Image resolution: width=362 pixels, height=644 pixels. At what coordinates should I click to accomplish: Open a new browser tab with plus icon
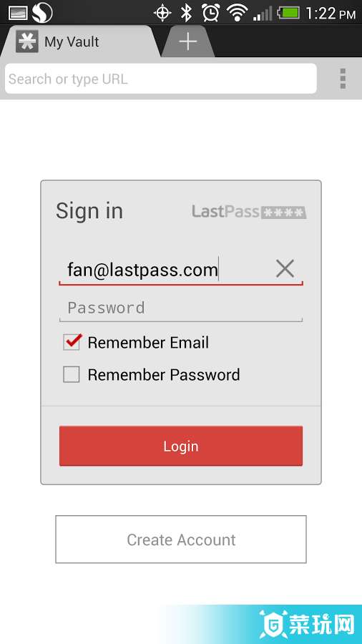tap(188, 42)
